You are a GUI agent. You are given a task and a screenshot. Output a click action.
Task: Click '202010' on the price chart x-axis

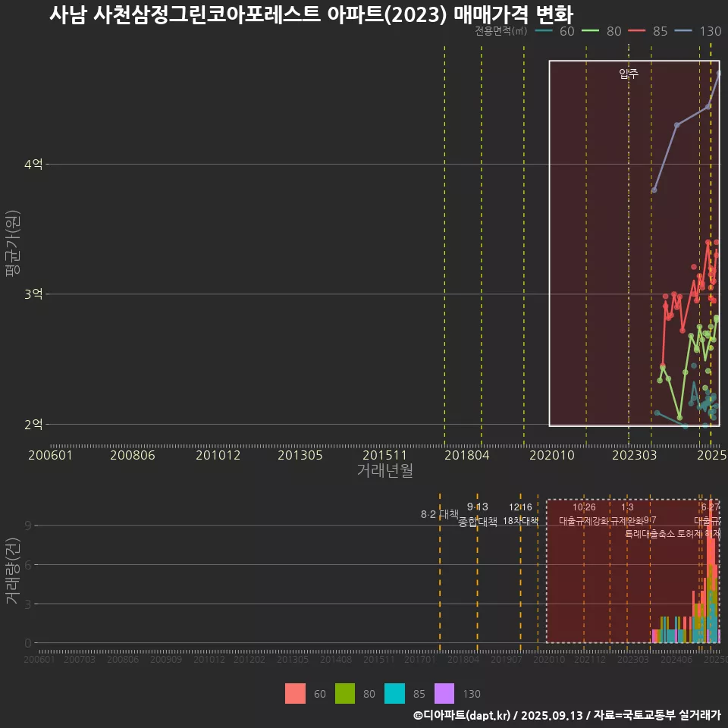(552, 455)
